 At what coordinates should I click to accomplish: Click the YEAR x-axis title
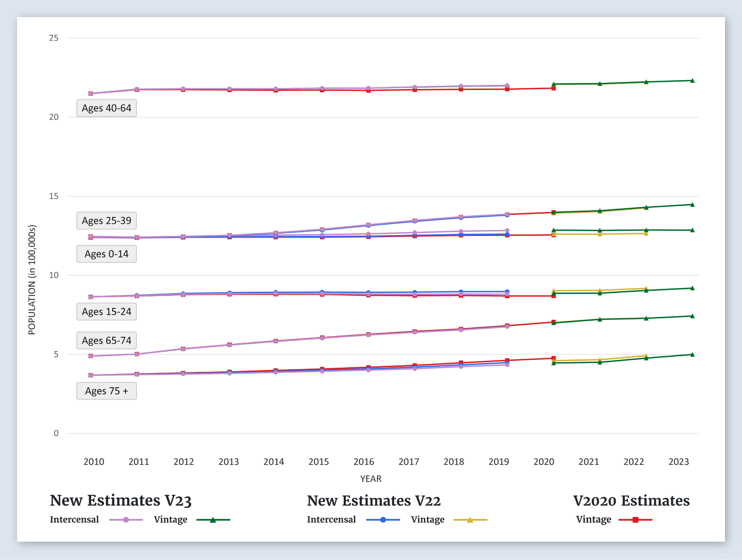tap(371, 479)
